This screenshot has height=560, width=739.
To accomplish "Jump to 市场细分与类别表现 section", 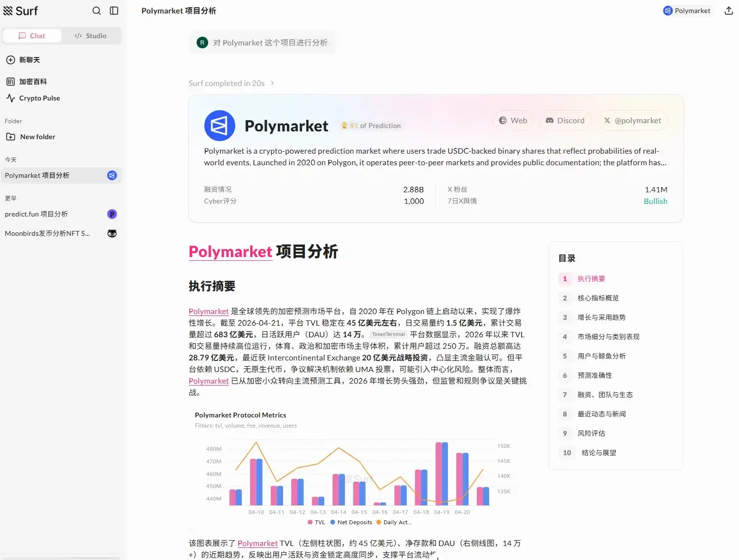I will pos(608,337).
